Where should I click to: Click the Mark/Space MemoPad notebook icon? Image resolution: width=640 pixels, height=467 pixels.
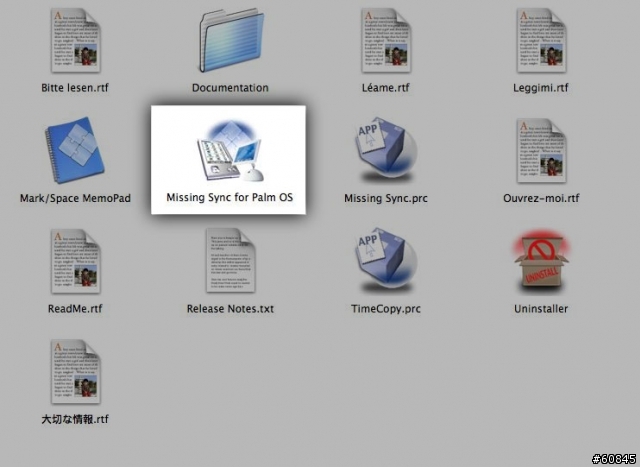pos(75,150)
